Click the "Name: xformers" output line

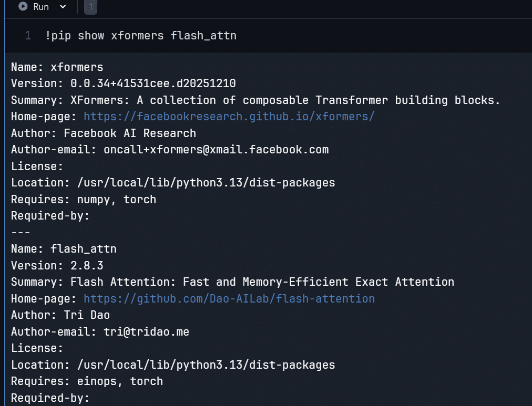point(57,67)
